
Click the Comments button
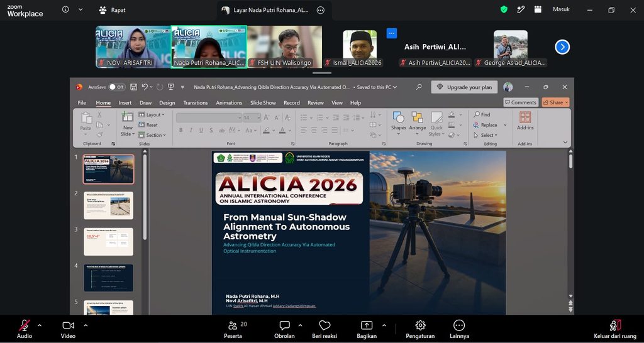[520, 102]
